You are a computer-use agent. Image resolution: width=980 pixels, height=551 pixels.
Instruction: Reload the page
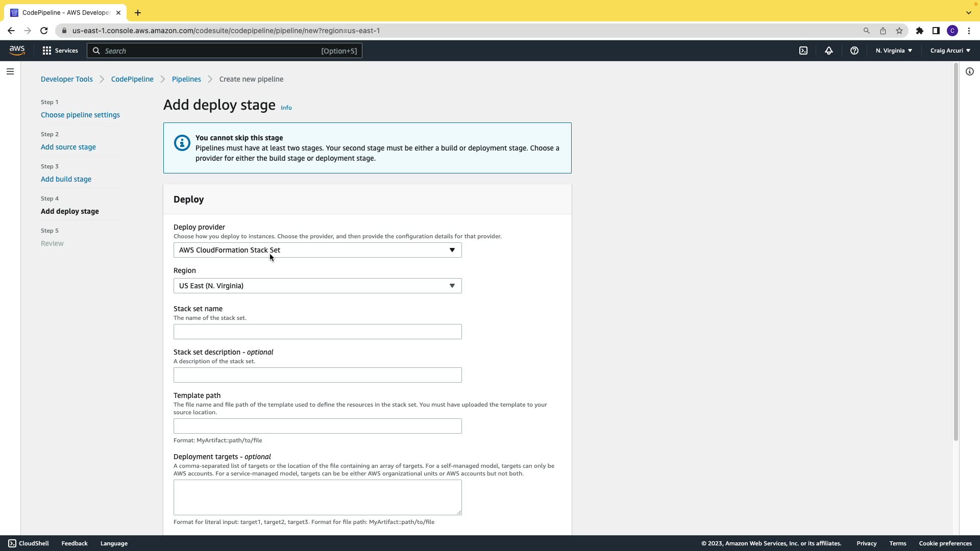pyautogui.click(x=44, y=31)
